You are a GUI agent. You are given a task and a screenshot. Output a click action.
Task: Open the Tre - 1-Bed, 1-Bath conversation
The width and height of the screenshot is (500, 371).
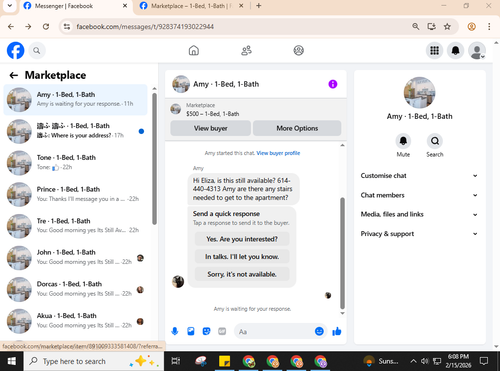(x=75, y=226)
